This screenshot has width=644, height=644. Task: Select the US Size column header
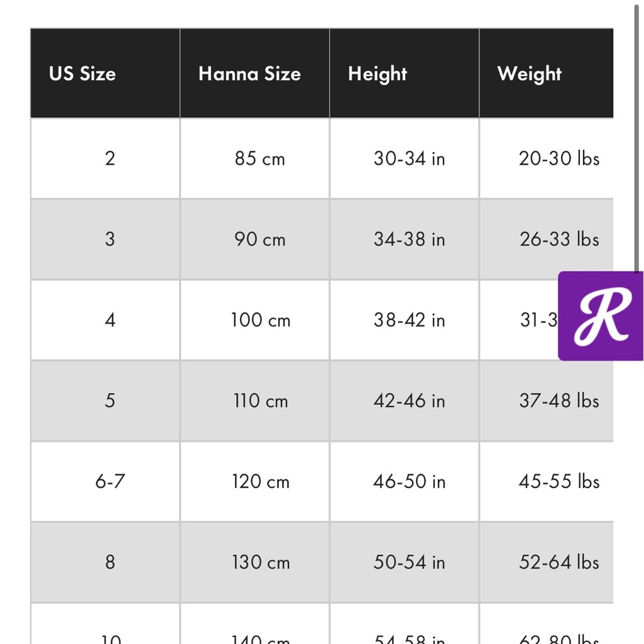tap(105, 73)
